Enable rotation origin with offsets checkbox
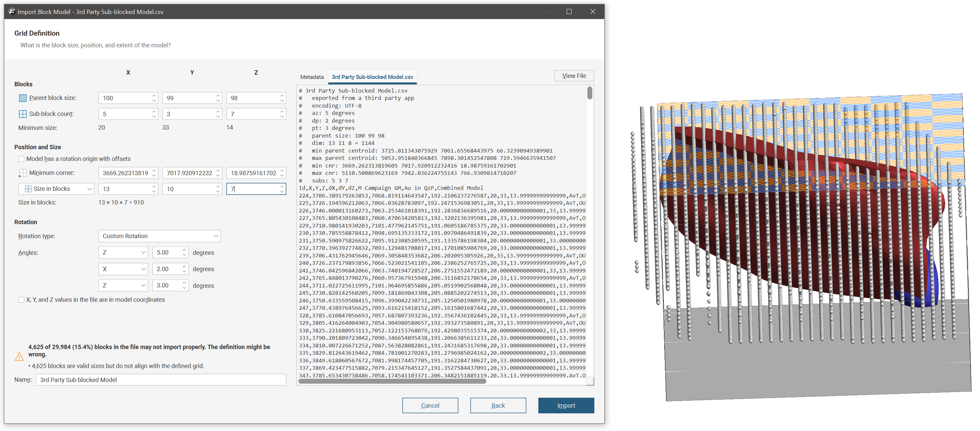The height and width of the screenshot is (431, 980). point(21,159)
